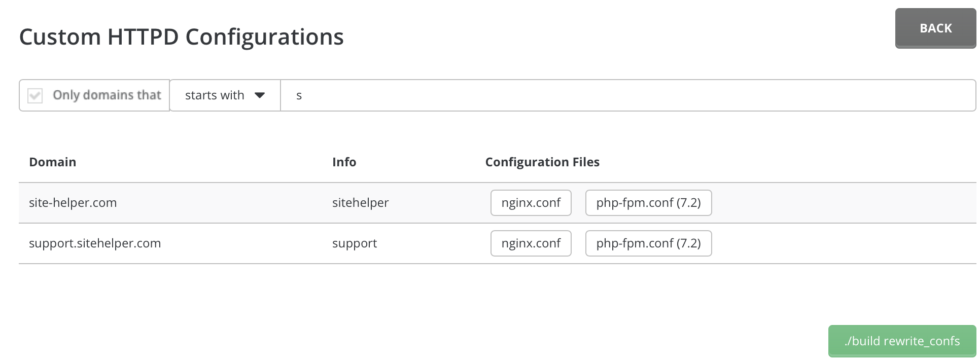Run ./build rewrite_confs button
Screen dimensions: 980x361
(902, 341)
